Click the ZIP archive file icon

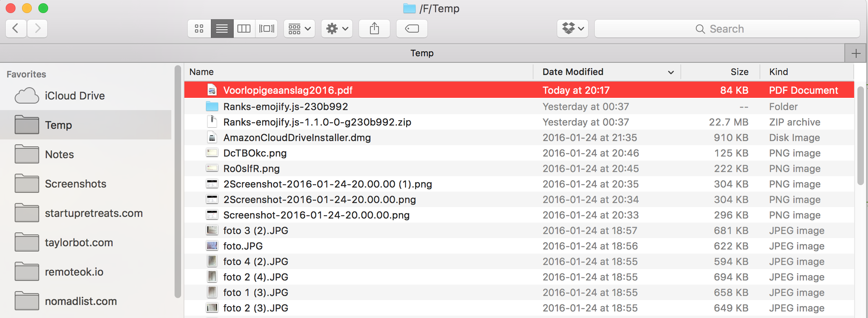[x=212, y=121]
